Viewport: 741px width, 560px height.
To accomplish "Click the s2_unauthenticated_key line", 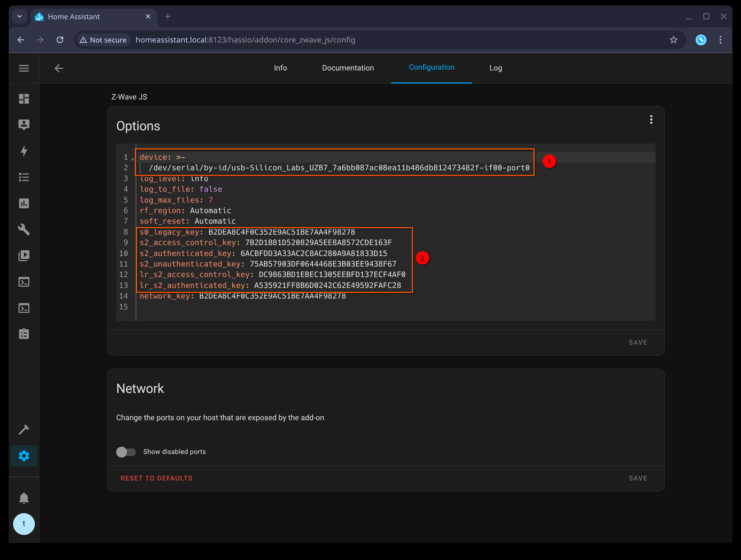I will 268,264.
